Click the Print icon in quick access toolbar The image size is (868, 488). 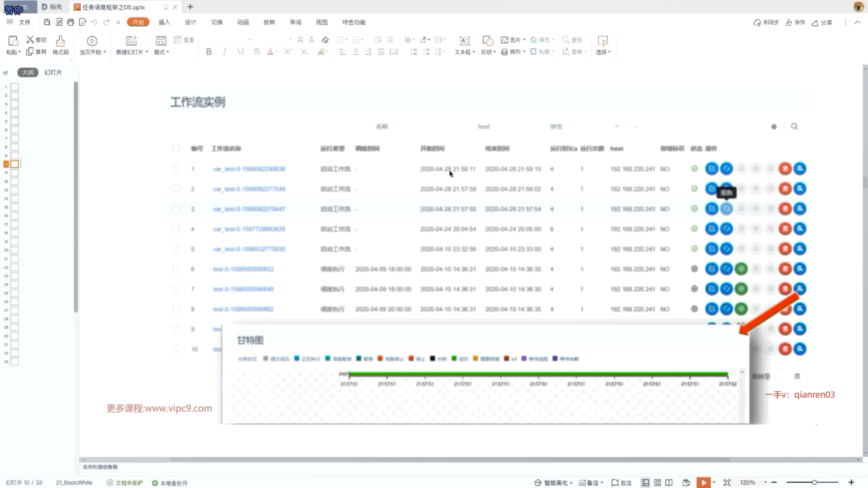tap(71, 22)
